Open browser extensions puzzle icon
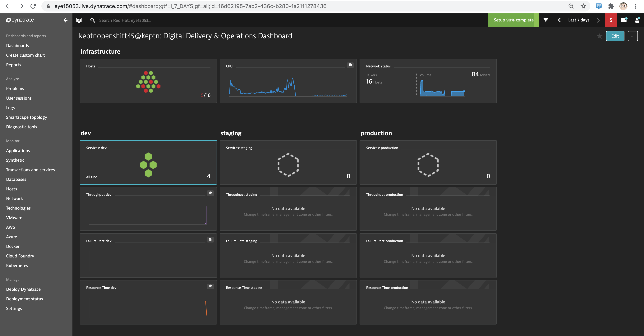The image size is (644, 336). 611,6
